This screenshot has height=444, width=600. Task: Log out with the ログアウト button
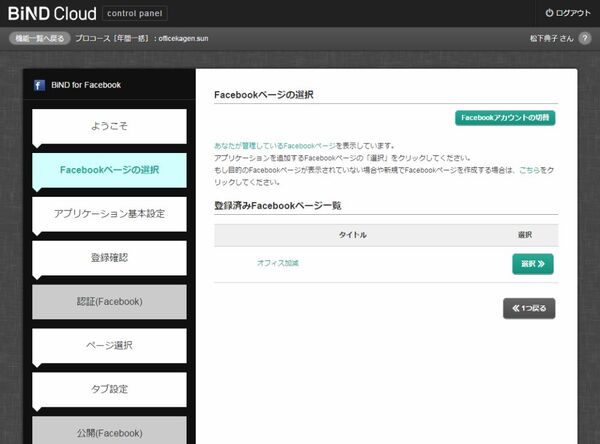pyautogui.click(x=568, y=13)
